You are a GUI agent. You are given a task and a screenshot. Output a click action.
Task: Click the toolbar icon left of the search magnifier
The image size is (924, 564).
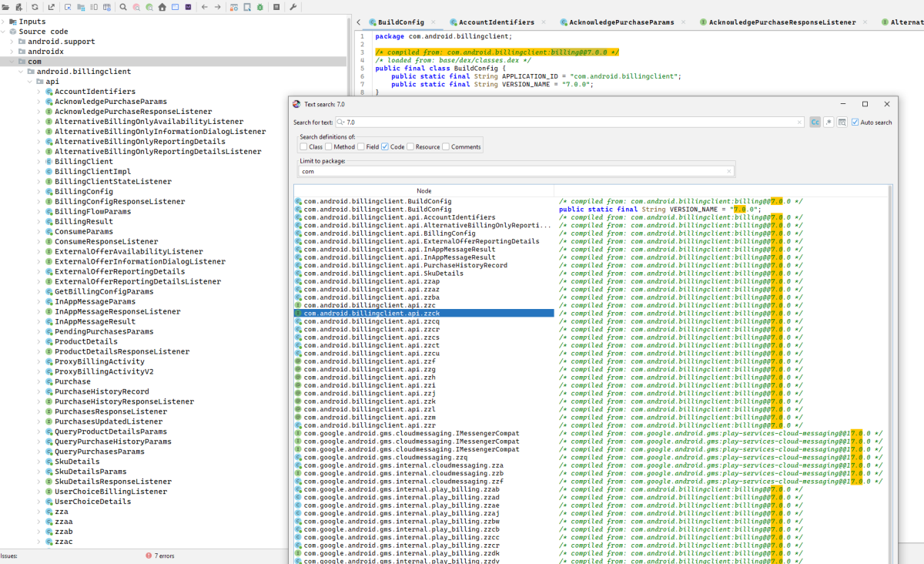point(106,7)
